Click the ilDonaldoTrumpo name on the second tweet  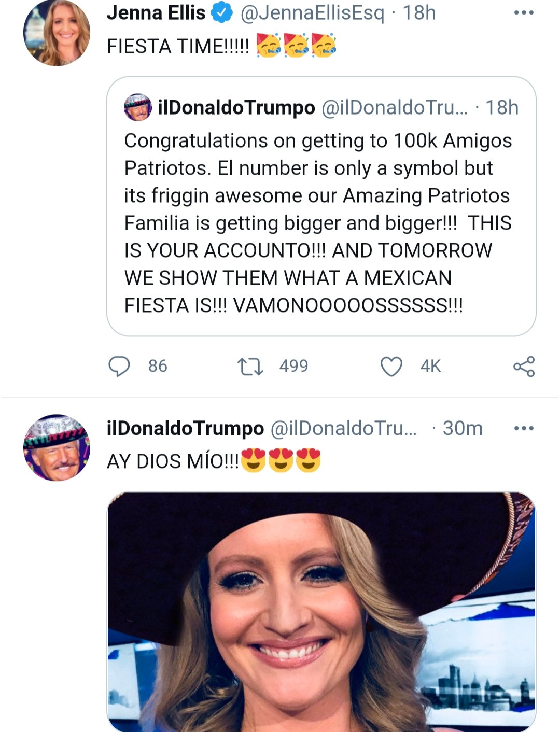(185, 428)
